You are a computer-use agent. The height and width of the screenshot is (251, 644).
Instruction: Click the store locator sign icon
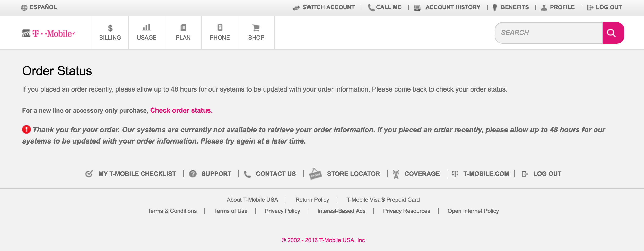315,174
